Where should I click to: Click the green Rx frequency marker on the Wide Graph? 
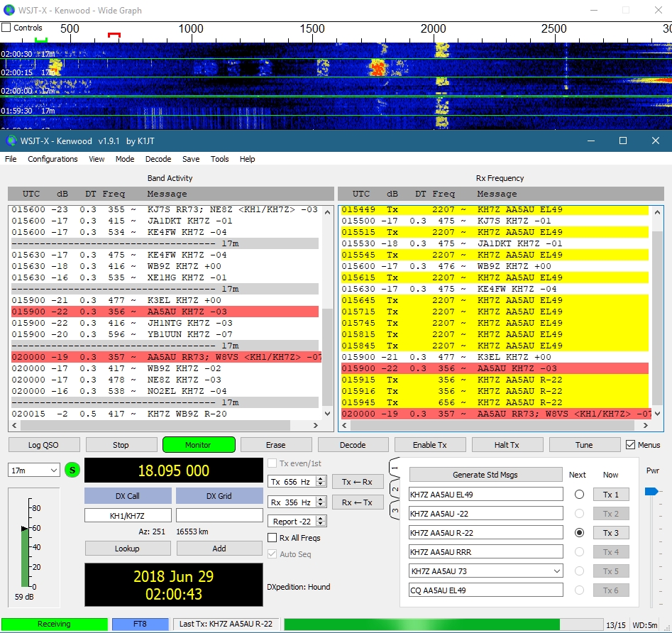(x=41, y=40)
